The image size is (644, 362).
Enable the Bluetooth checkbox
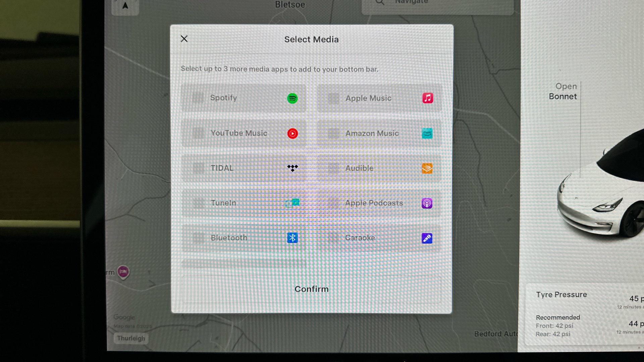(x=198, y=238)
